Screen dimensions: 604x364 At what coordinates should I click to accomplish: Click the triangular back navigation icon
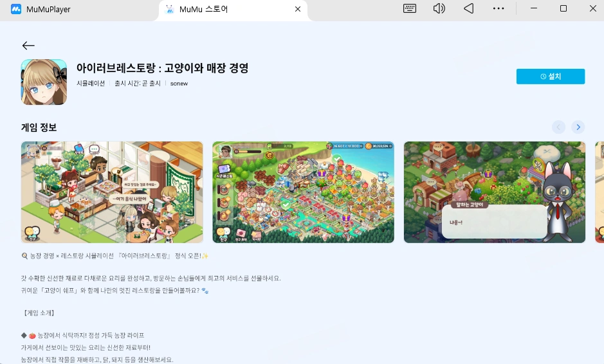(x=468, y=8)
